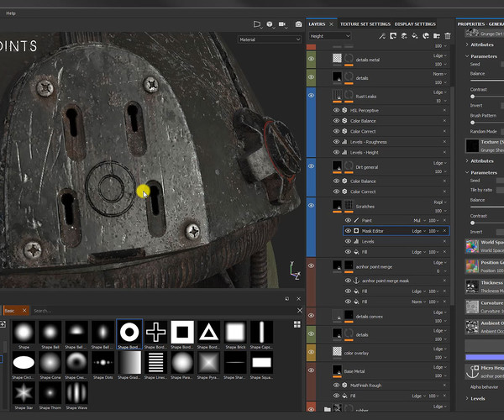The image size is (504, 420).
Task: Click the Scratches layer mask thumbnail
Action: pos(349,205)
